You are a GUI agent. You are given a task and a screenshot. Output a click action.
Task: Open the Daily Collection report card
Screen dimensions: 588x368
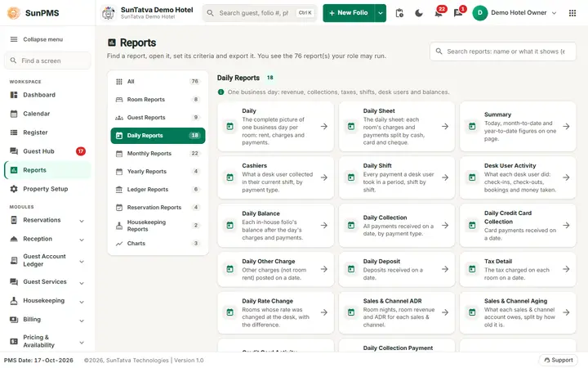[x=397, y=226]
